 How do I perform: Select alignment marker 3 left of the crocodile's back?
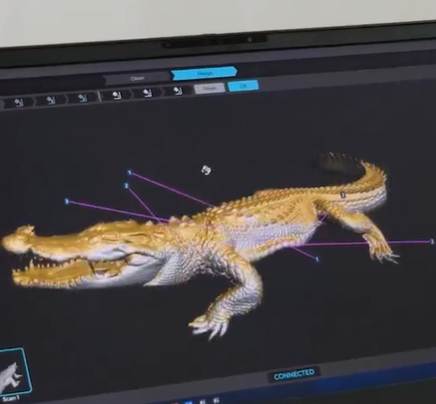(67, 201)
